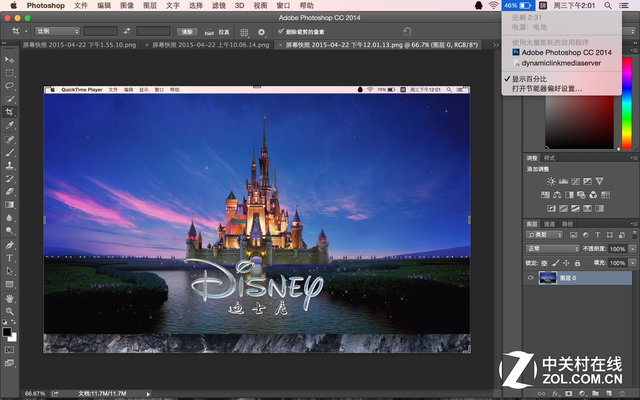Select the Lasso tool
The width and height of the screenshot is (640, 400).
9,86
